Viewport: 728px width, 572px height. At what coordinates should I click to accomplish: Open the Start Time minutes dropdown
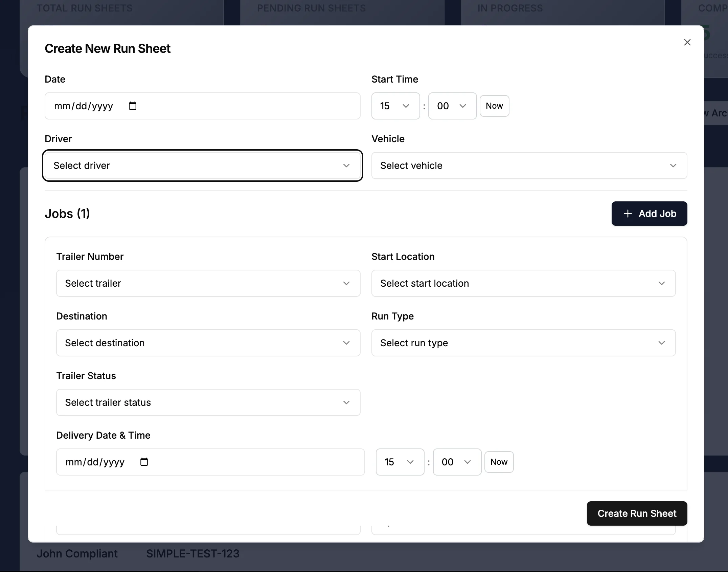[x=452, y=106]
